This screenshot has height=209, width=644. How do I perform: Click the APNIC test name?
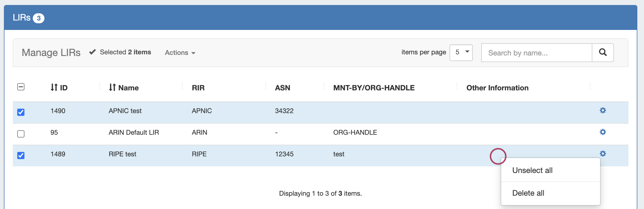125,111
